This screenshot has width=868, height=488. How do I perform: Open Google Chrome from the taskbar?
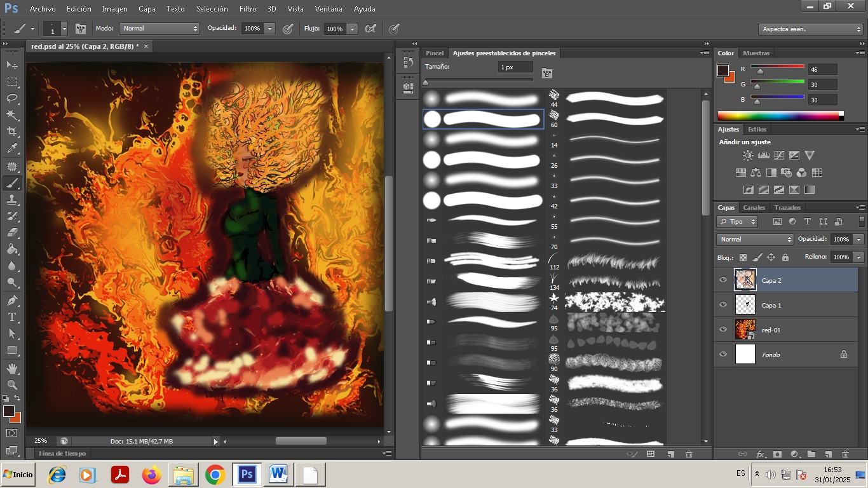[x=215, y=475]
